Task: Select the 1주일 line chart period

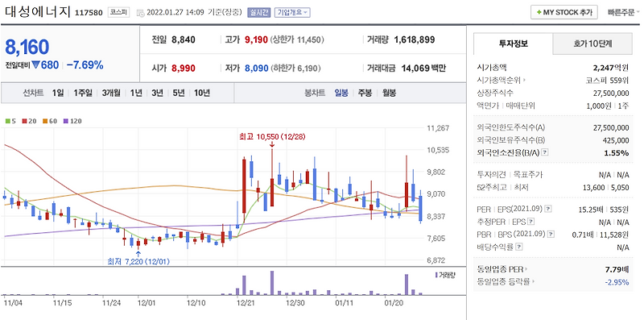Action: click(83, 93)
